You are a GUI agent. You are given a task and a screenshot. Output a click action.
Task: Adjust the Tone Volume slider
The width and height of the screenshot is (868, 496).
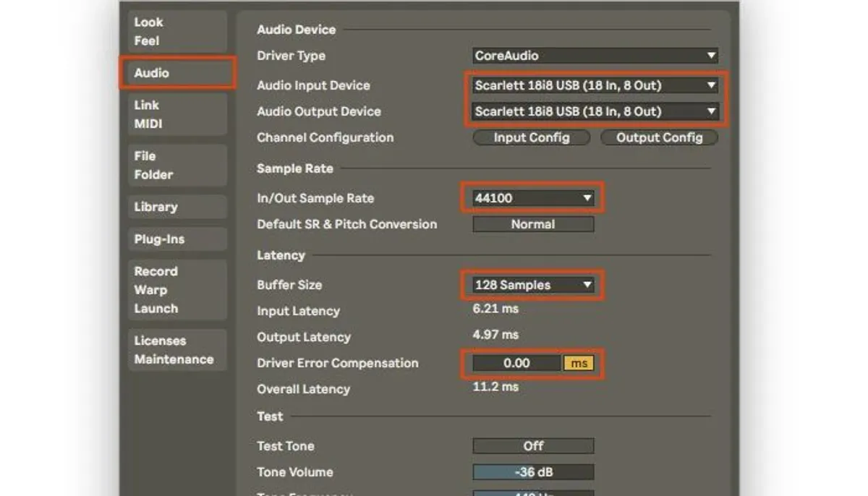click(532, 471)
